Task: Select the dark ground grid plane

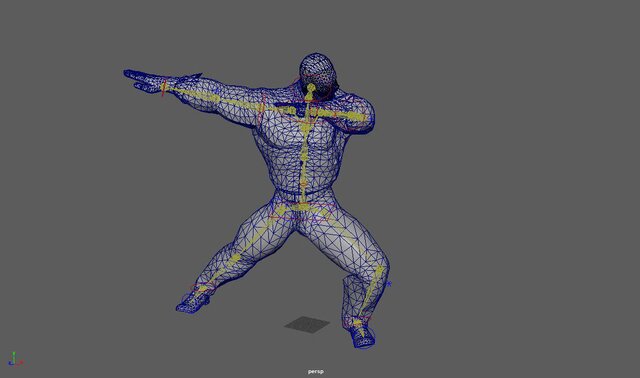Action: [307, 325]
